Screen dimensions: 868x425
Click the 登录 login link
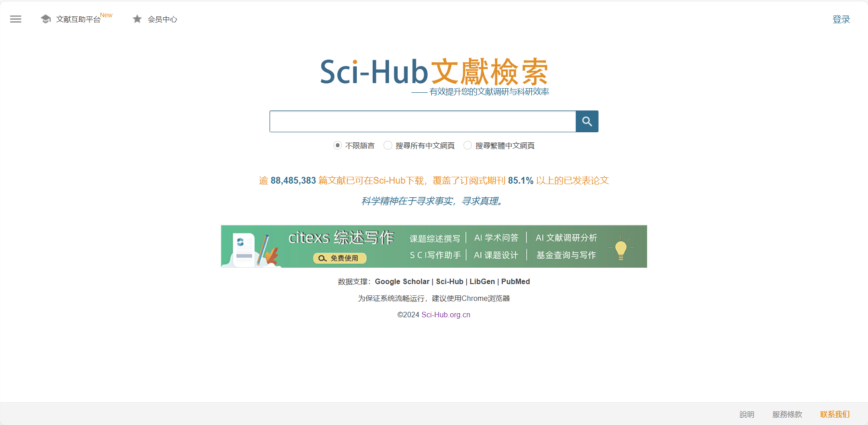(x=841, y=19)
